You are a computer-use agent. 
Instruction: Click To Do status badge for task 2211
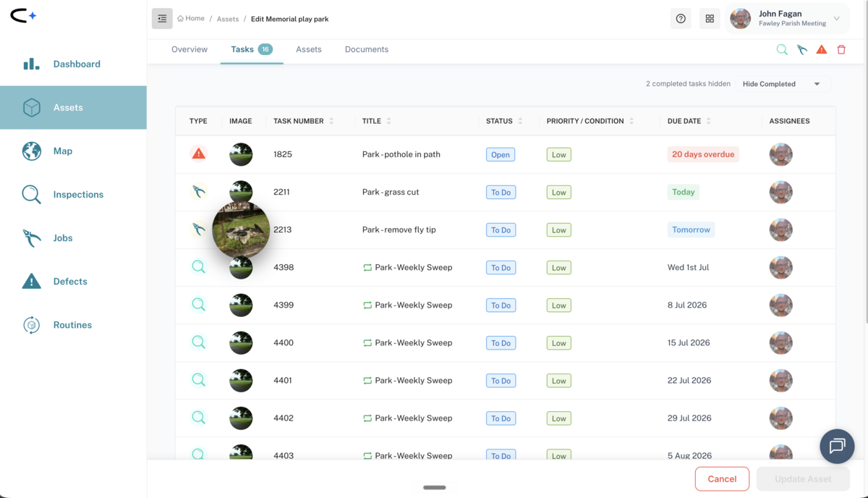(501, 192)
